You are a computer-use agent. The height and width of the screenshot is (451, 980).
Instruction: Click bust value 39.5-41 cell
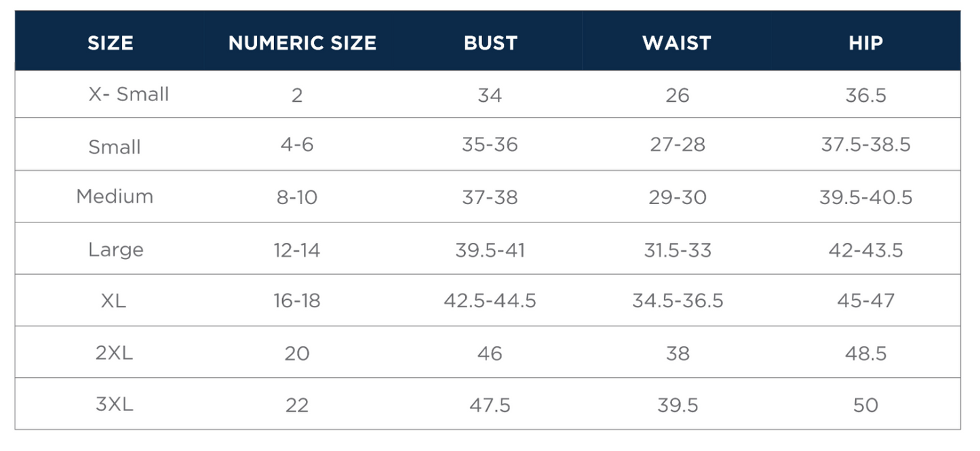click(490, 250)
